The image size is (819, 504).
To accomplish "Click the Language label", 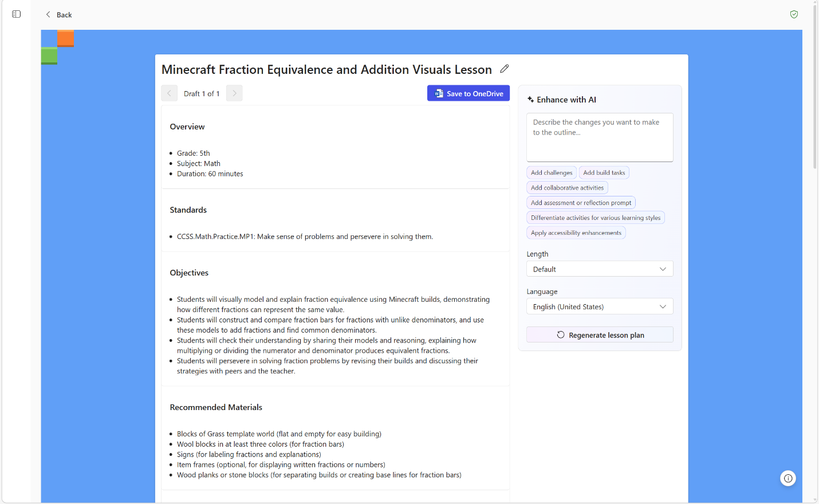I will pyautogui.click(x=542, y=292).
